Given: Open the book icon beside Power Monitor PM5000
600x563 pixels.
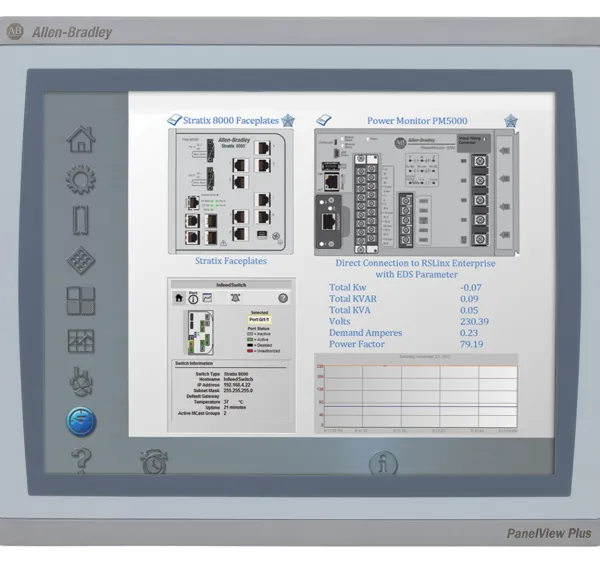Looking at the screenshot, I should click(324, 120).
